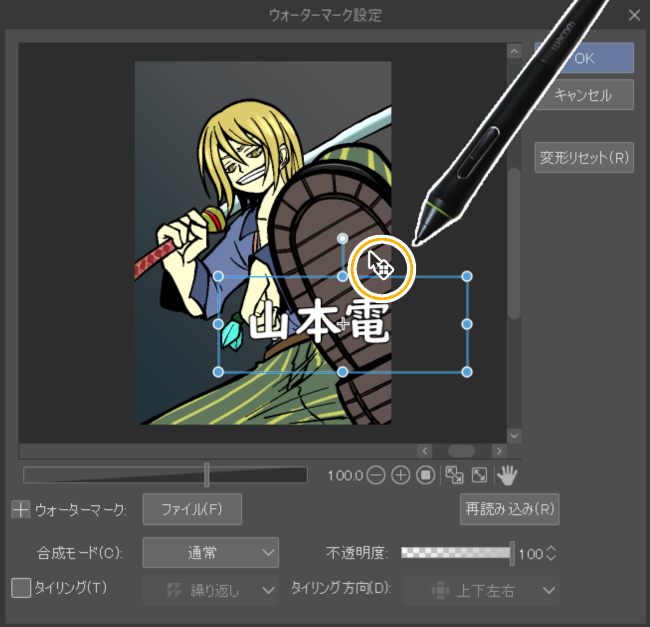The width and height of the screenshot is (650, 627).
Task: Click the preview scroll right arrow
Action: [499, 451]
